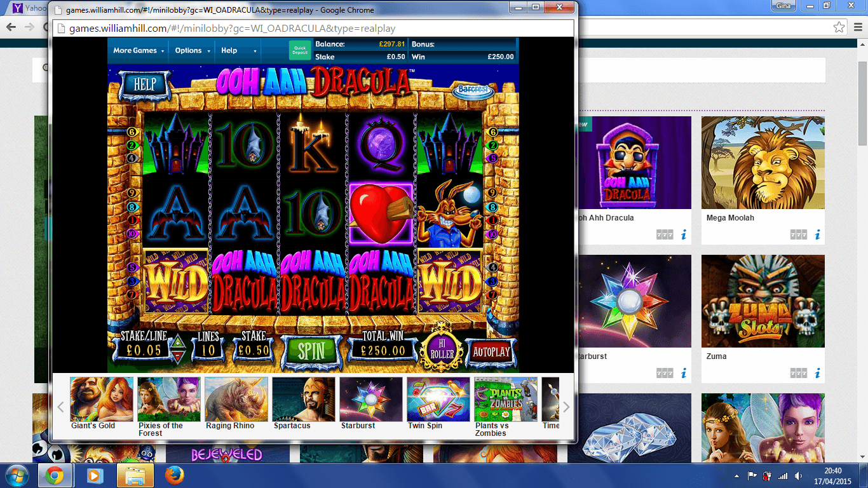Open Windows Media Player from taskbar
Screen dimensions: 868x488
point(95,475)
